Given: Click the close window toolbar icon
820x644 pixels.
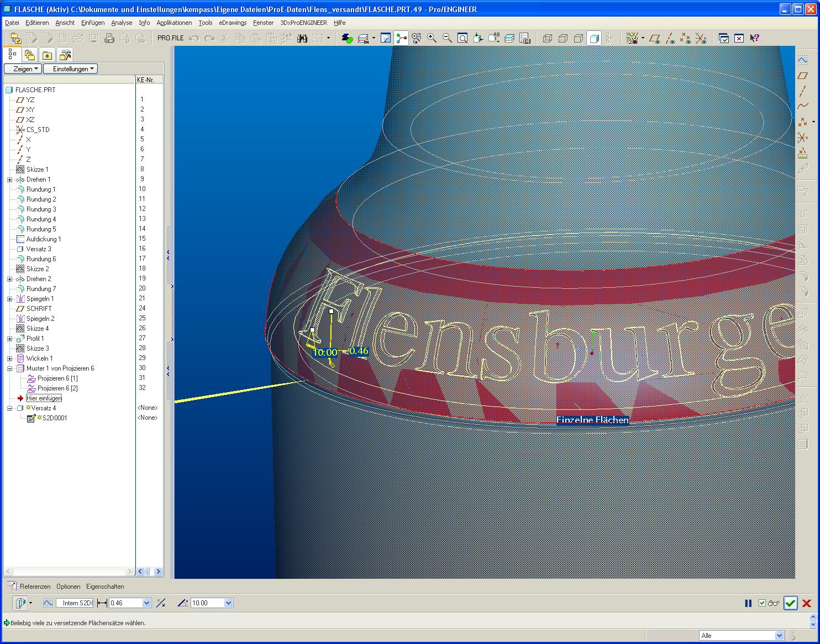Looking at the screenshot, I should [x=739, y=38].
